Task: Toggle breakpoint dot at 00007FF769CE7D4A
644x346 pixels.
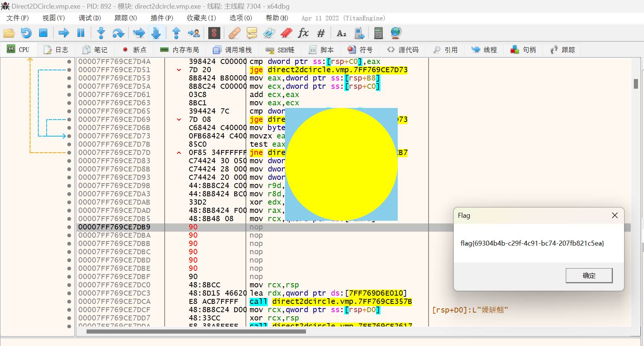Action: pos(69,62)
